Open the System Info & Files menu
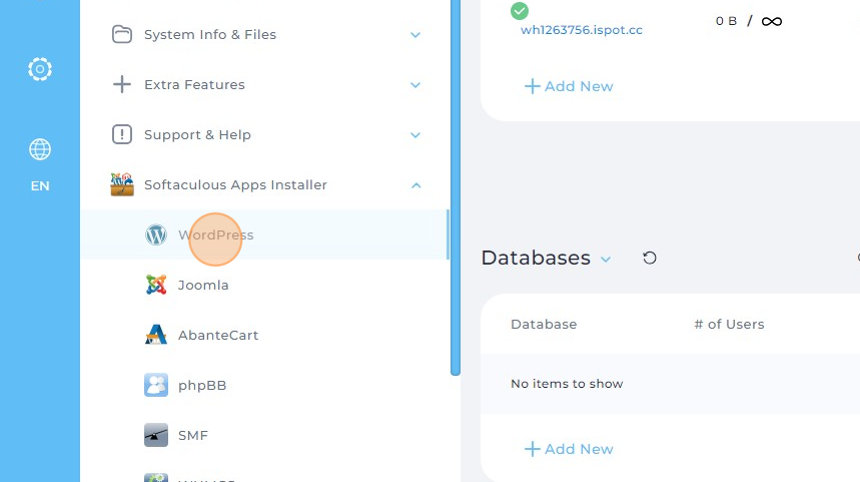Image resolution: width=860 pixels, height=482 pixels. pyautogui.click(x=210, y=35)
